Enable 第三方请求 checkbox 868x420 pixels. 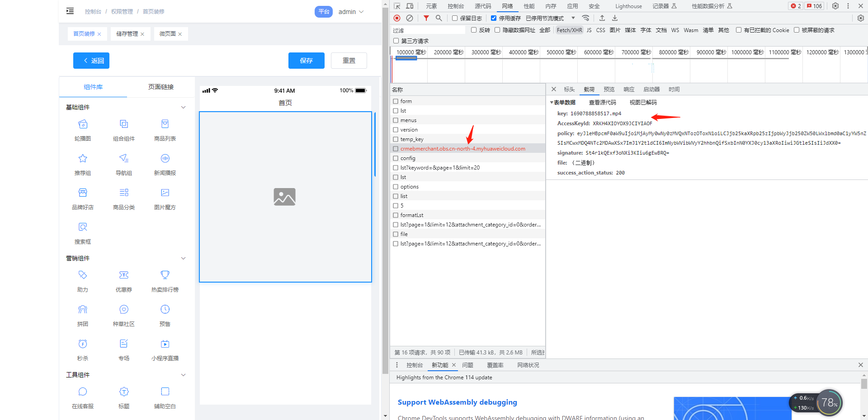tap(396, 41)
